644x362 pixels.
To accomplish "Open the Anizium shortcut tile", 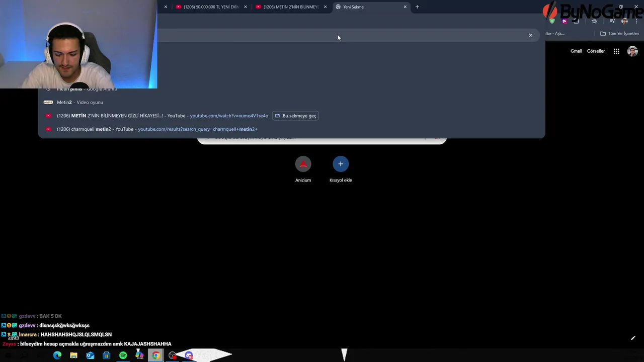I will click(303, 169).
